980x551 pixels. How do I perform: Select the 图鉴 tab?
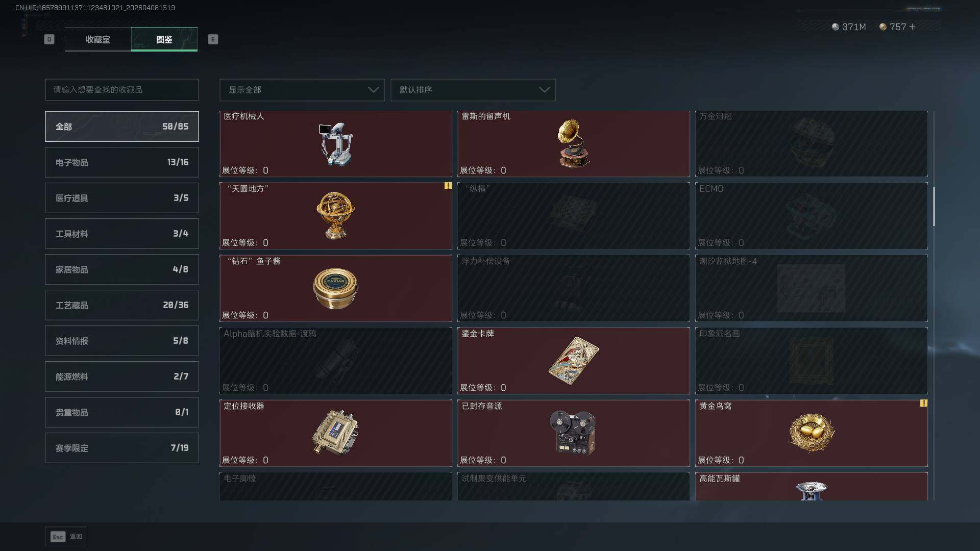pos(164,39)
